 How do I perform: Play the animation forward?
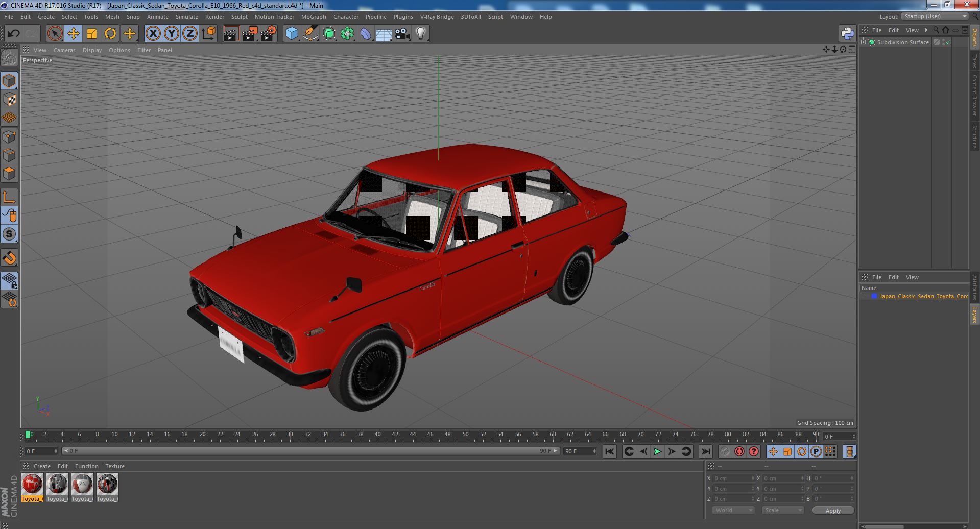tap(657, 451)
